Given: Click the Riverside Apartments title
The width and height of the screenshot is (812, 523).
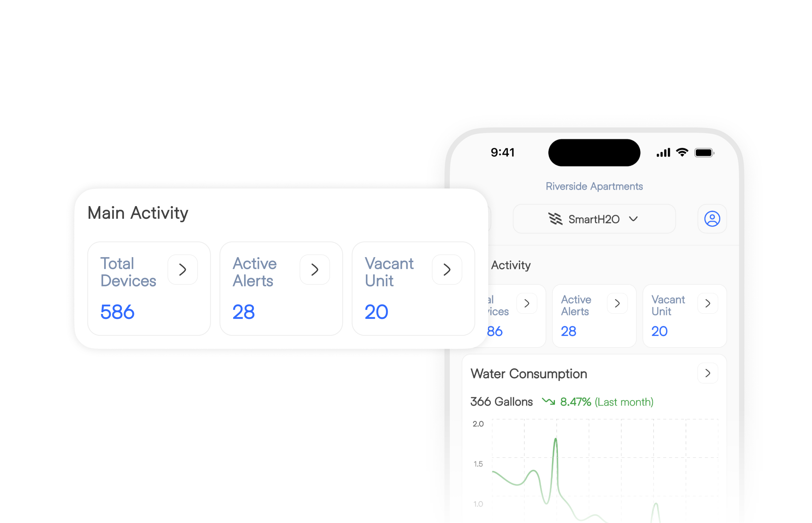Looking at the screenshot, I should (x=594, y=186).
